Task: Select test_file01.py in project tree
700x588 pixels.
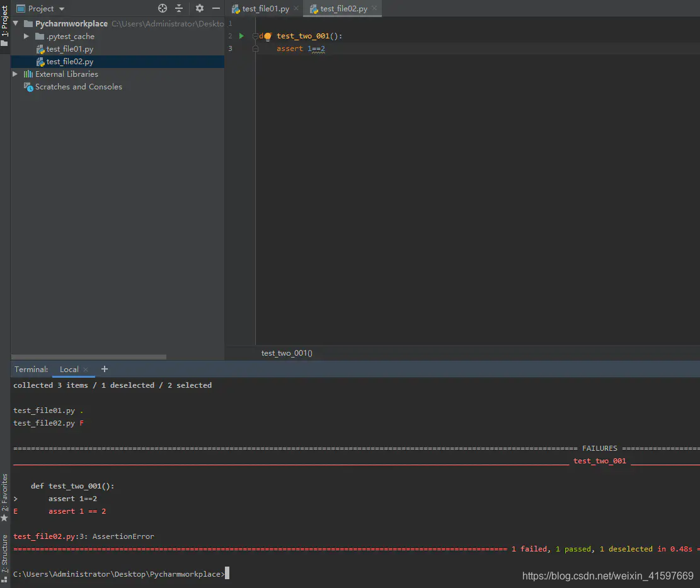Action: click(x=70, y=49)
